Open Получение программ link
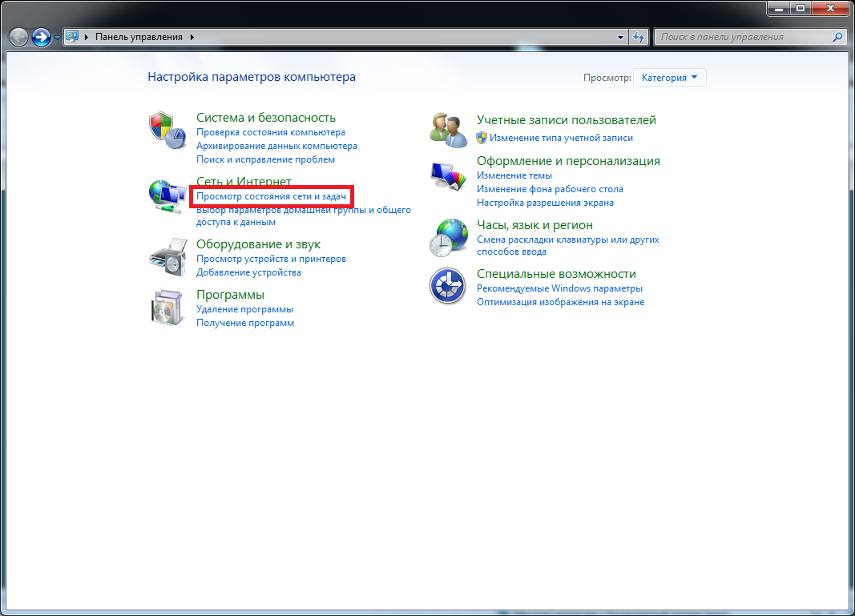 pyautogui.click(x=245, y=324)
